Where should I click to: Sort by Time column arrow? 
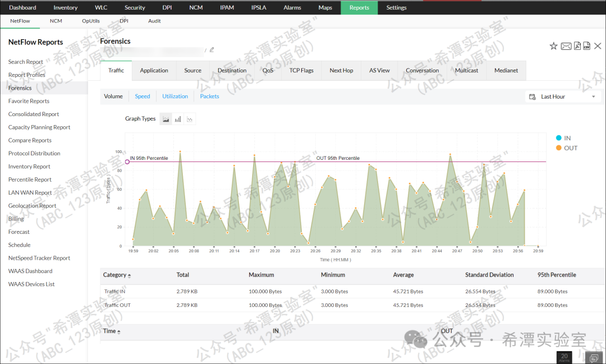118,332
